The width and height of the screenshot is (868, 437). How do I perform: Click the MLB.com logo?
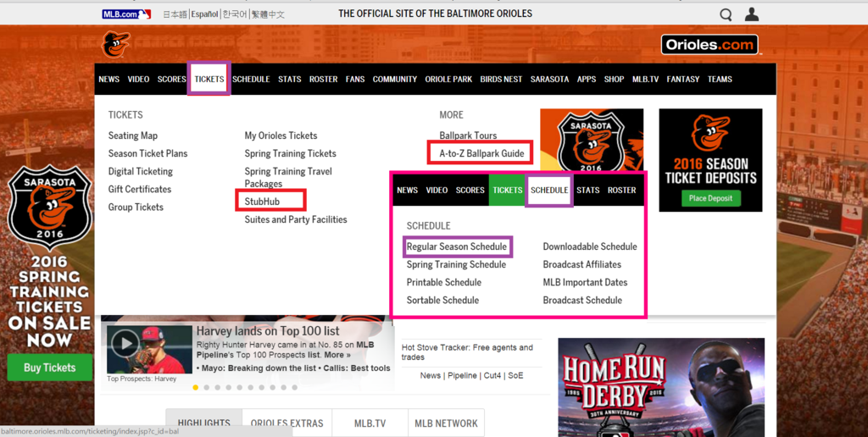pos(127,14)
